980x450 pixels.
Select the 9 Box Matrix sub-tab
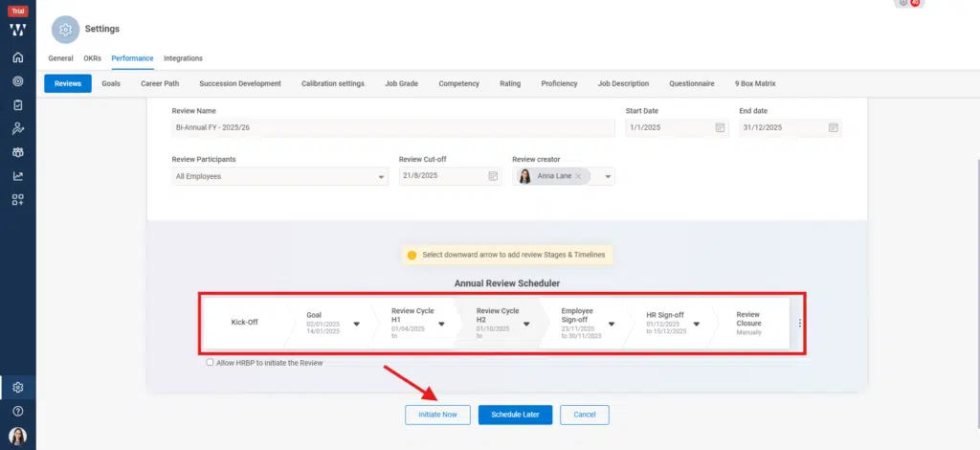point(755,83)
